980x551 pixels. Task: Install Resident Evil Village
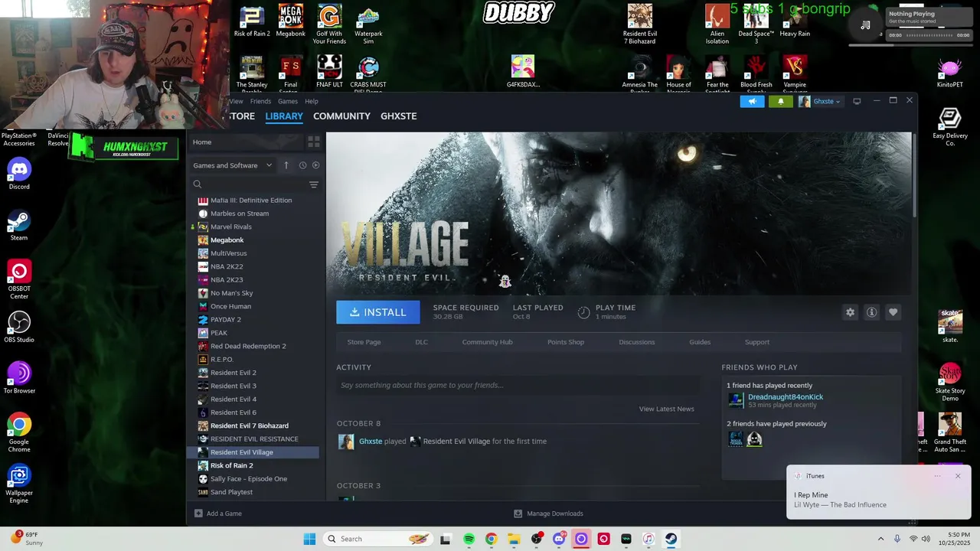(378, 312)
